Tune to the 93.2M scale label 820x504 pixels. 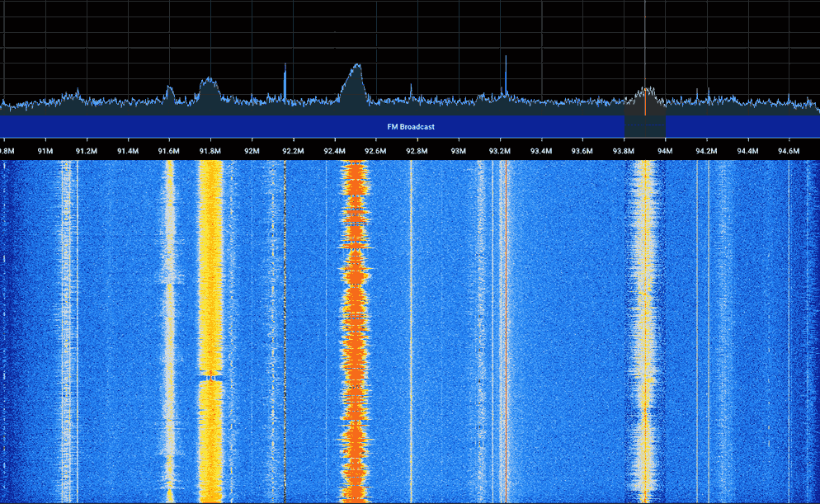499,151
